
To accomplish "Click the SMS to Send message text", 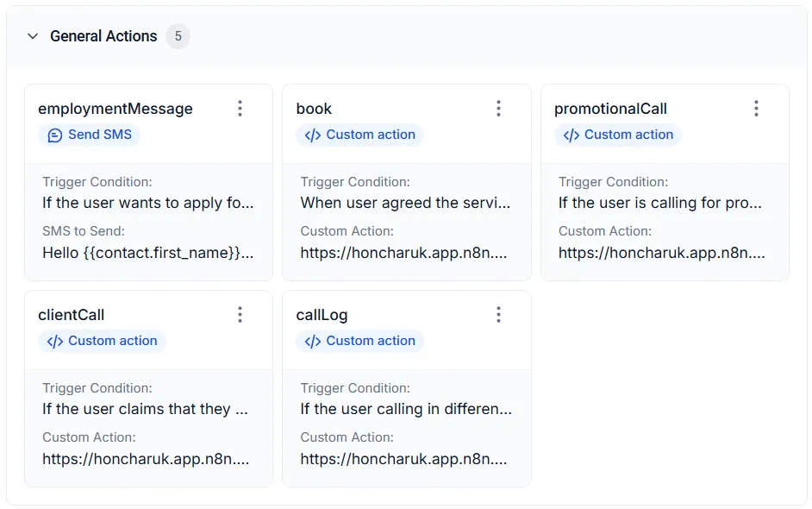I will point(147,253).
